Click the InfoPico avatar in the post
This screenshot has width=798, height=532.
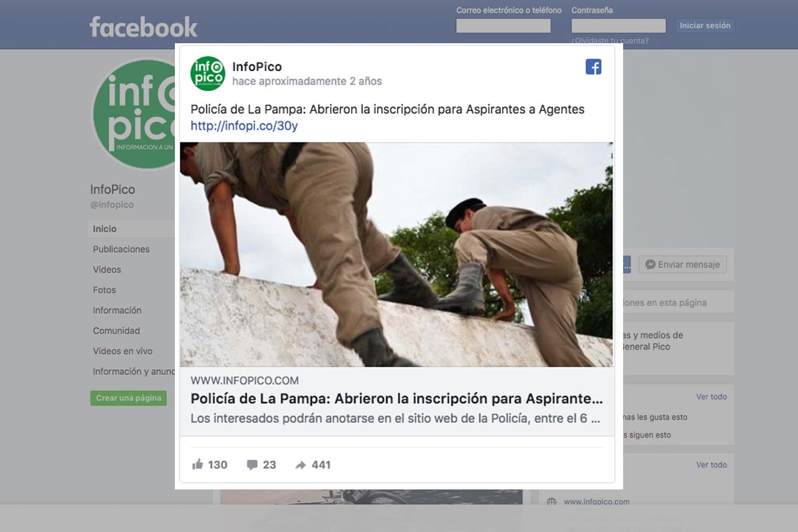coord(207,73)
